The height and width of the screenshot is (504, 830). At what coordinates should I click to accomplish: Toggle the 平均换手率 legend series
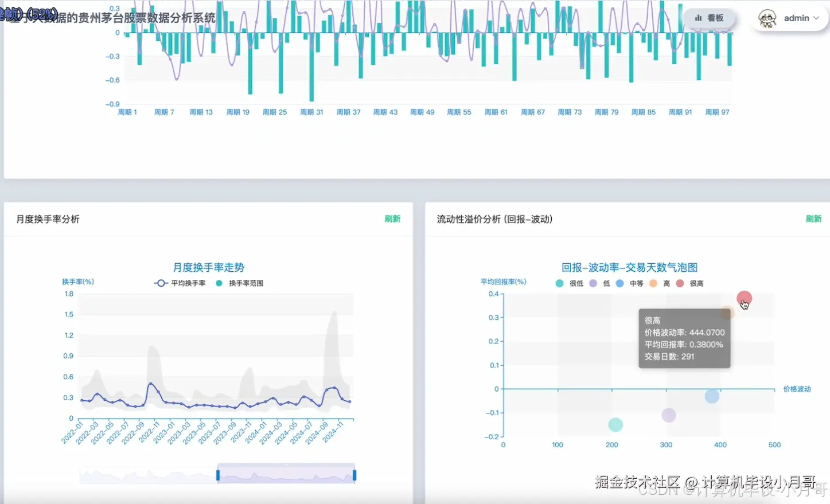pos(180,283)
